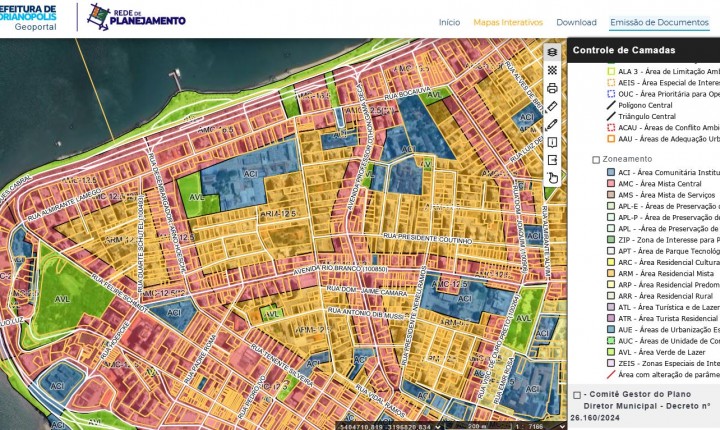The height and width of the screenshot is (430, 720).
Task: Open the layers stack tool
Action: [552, 52]
